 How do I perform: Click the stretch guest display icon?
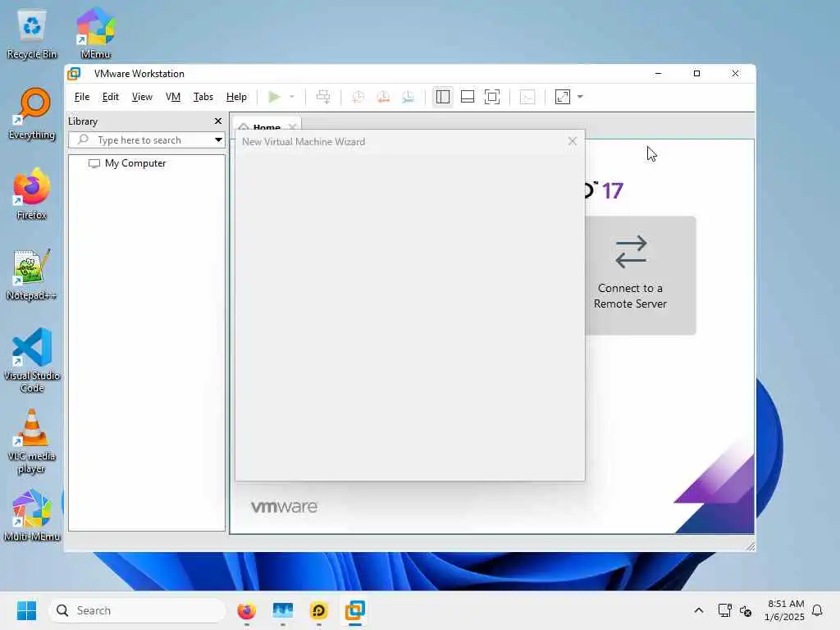[x=563, y=97]
